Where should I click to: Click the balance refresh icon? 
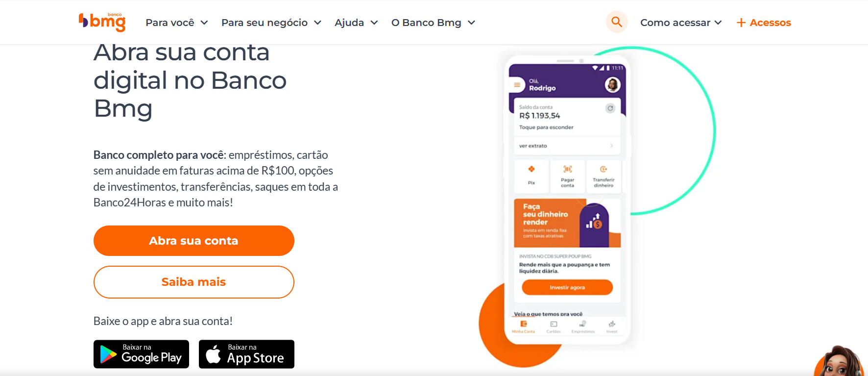coord(610,108)
